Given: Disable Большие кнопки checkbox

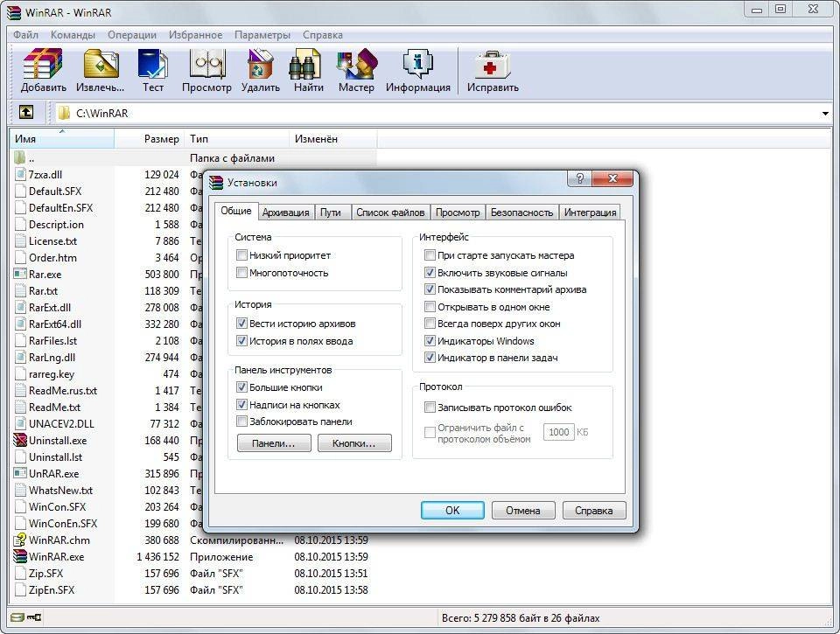Looking at the screenshot, I should [241, 387].
